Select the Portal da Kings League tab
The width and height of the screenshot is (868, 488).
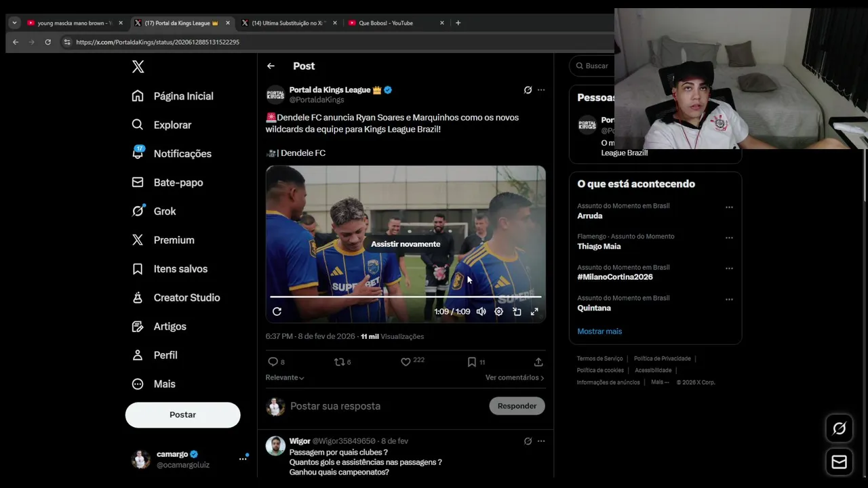coord(181,23)
